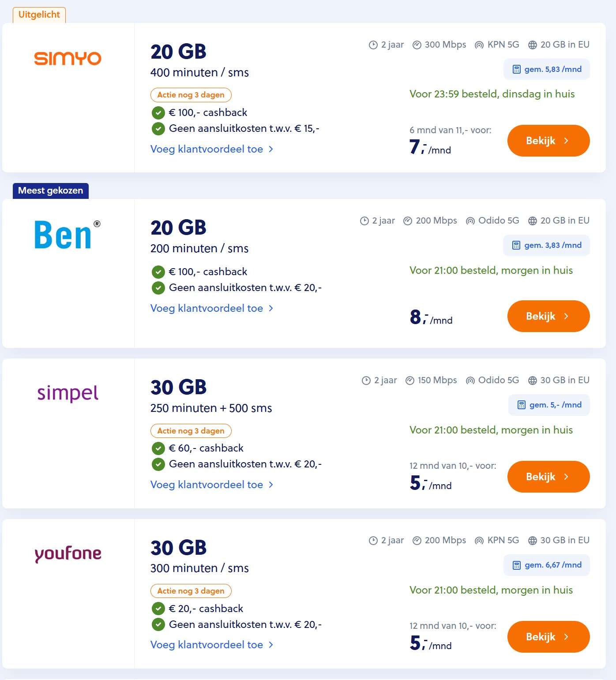
Task: Click the Uitgelicht label tab
Action: [39, 15]
